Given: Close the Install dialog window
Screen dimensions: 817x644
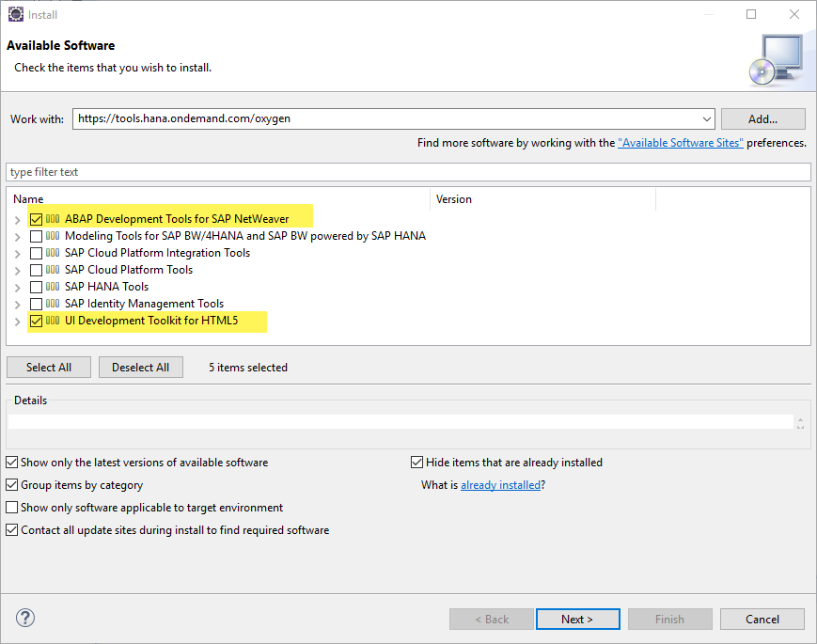Looking at the screenshot, I should (794, 14).
